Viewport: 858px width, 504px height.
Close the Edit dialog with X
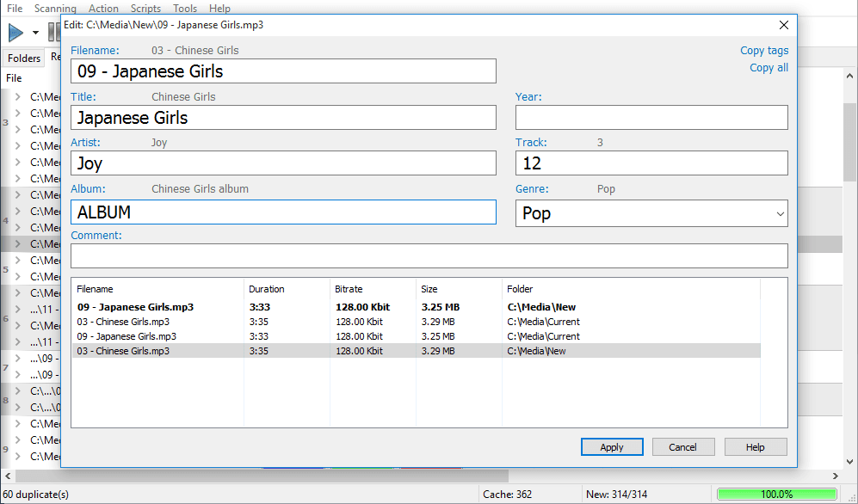(784, 25)
